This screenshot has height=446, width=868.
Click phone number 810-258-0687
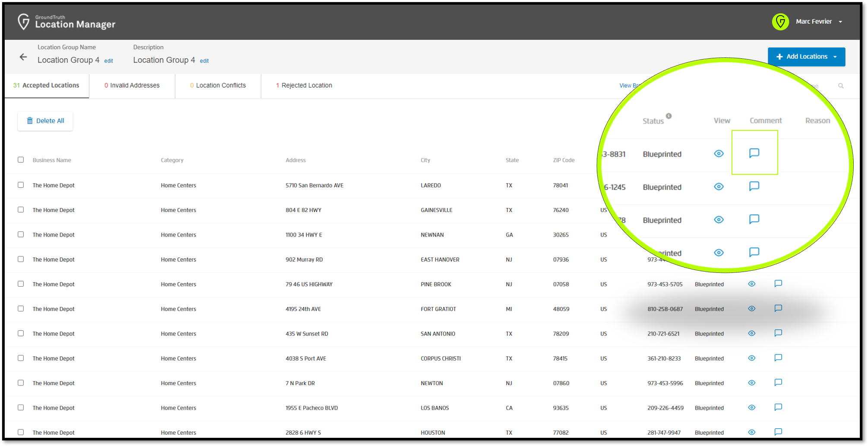click(x=665, y=309)
